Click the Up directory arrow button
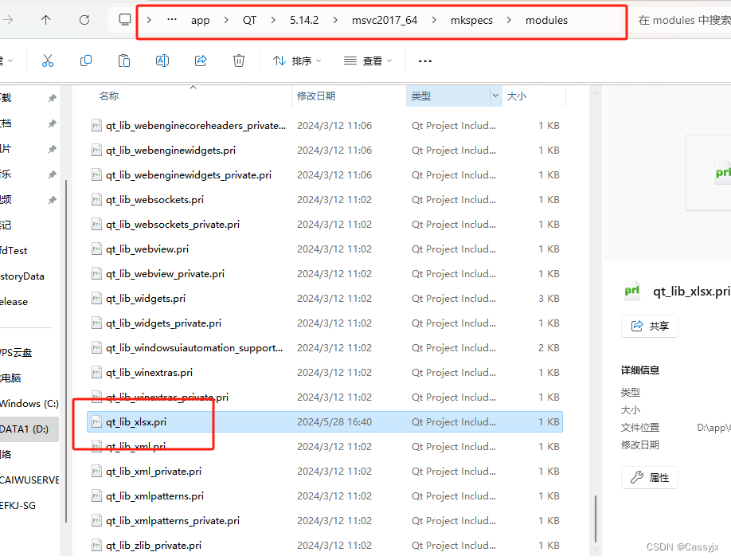This screenshot has width=731, height=560. coord(45,20)
